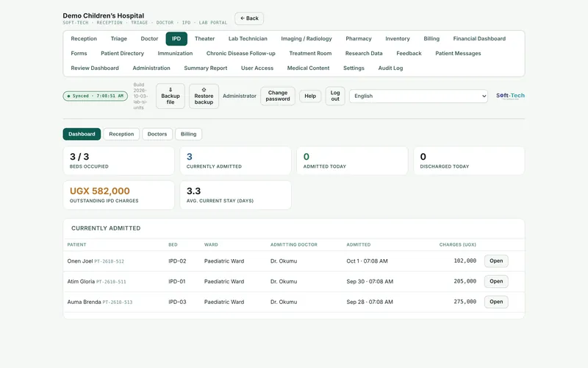Click the Restore backup button
Screen dimensions: 588x368
coord(204,96)
